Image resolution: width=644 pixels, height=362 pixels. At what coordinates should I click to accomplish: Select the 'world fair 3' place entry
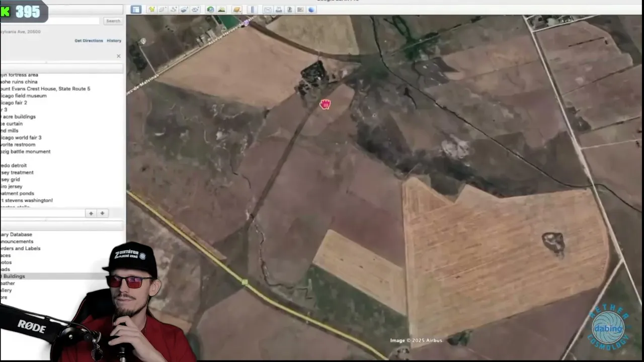coord(21,138)
